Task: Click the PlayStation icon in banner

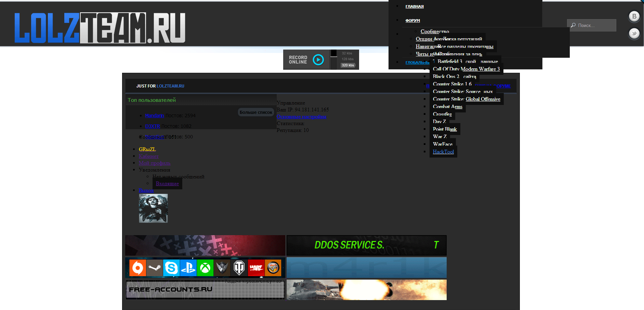Action: pyautogui.click(x=188, y=268)
